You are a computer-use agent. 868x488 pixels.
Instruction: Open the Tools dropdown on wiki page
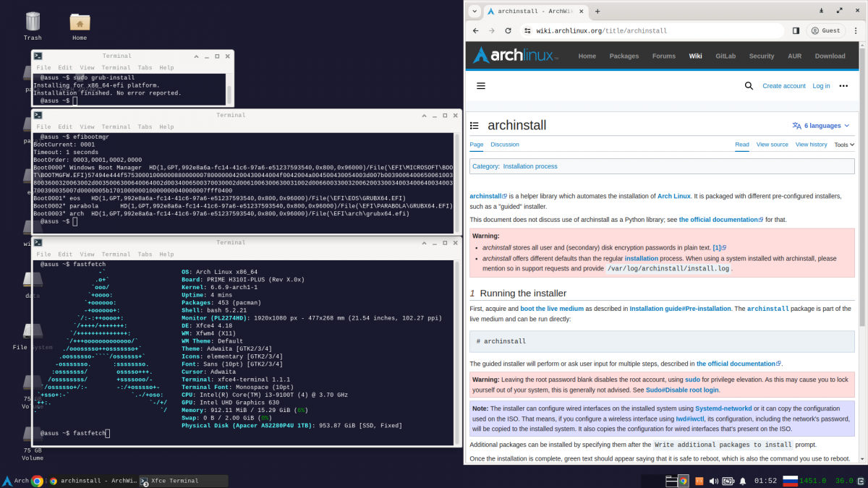click(844, 145)
